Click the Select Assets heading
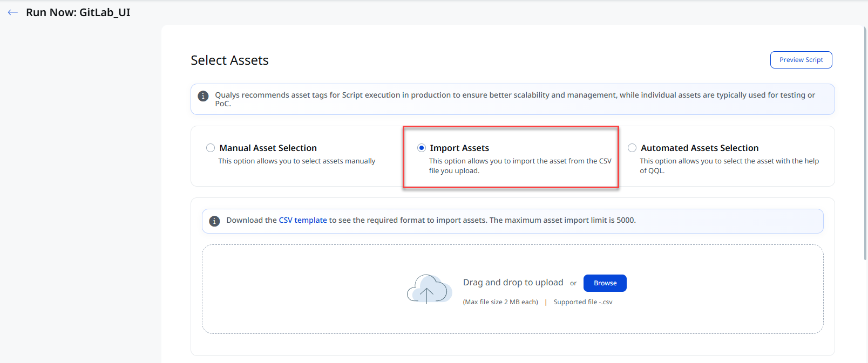 point(229,60)
